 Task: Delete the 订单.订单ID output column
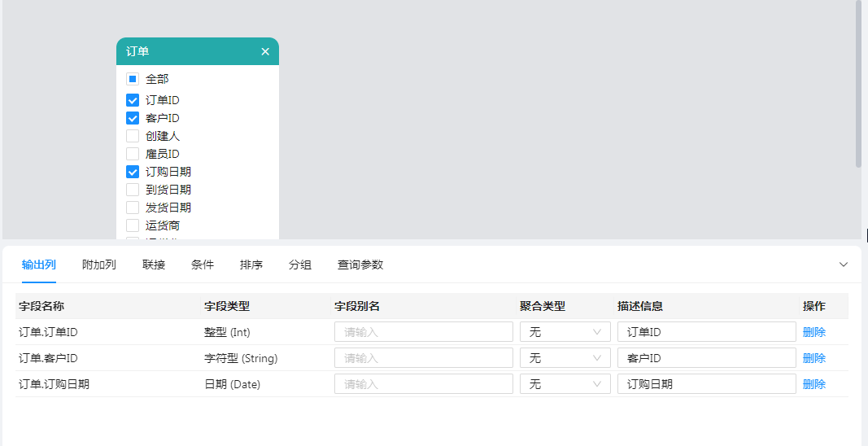click(813, 332)
